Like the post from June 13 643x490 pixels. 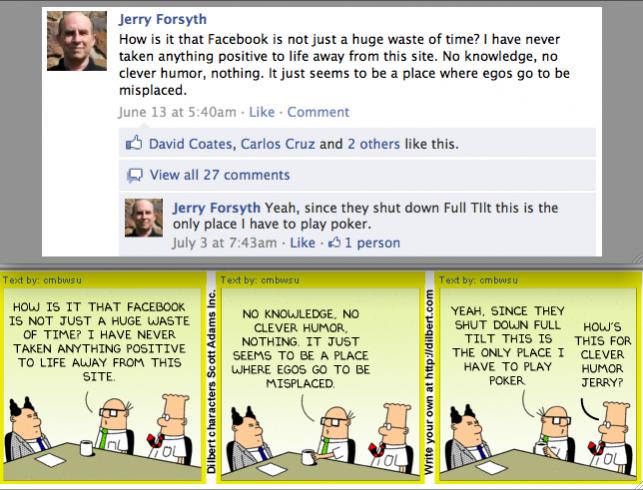(x=262, y=112)
